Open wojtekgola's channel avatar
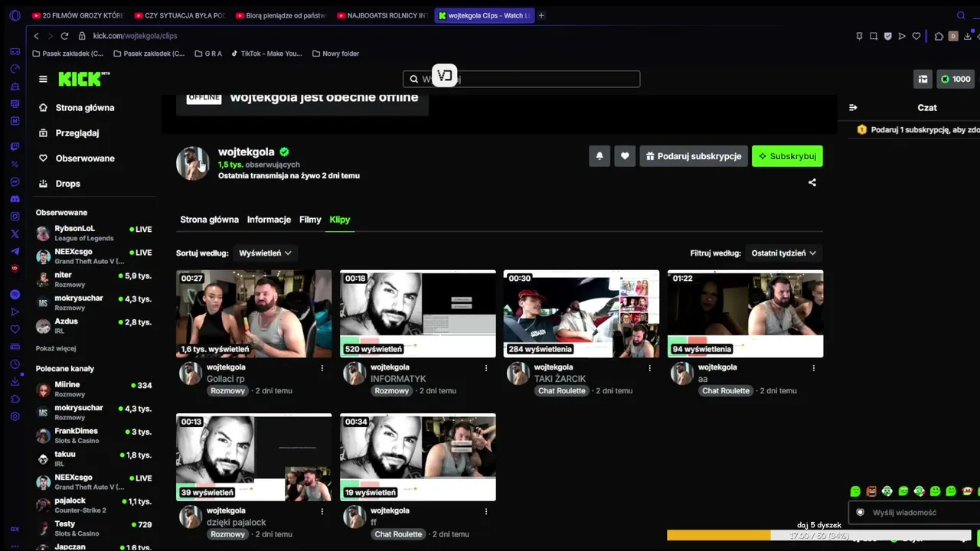Image resolution: width=980 pixels, height=551 pixels. tap(193, 163)
